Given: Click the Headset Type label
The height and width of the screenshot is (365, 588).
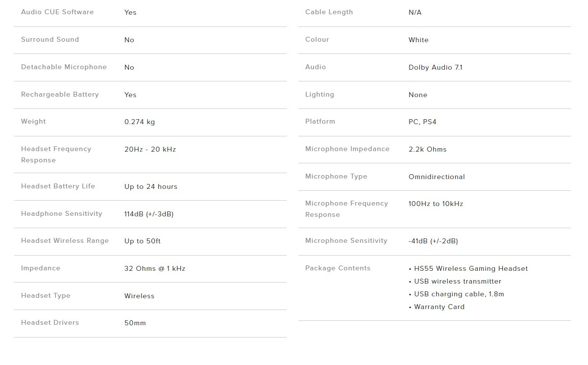Looking at the screenshot, I should click(46, 296).
